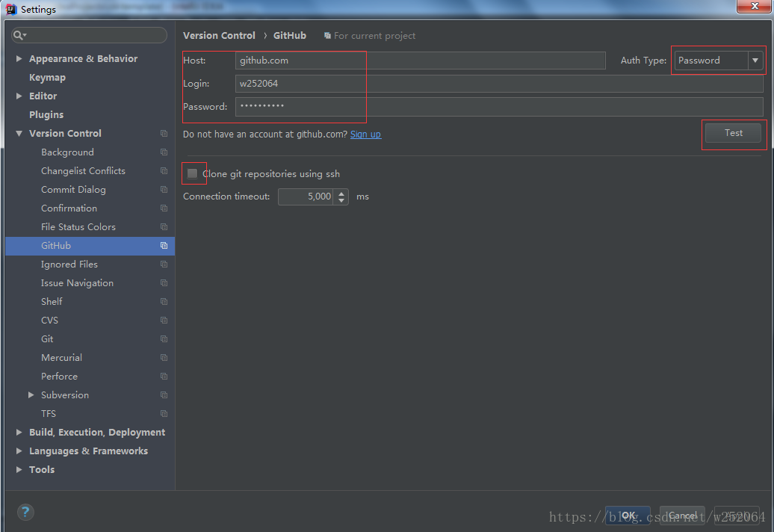Click project-level icon beside Perforce row
The width and height of the screenshot is (774, 532).
click(x=164, y=377)
